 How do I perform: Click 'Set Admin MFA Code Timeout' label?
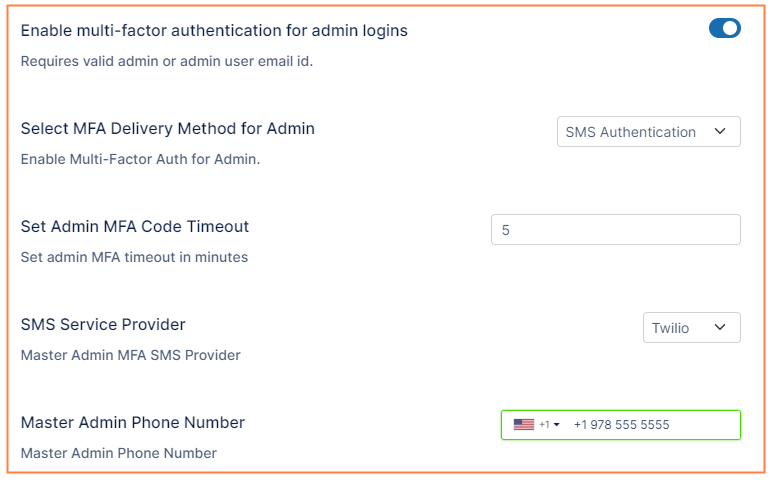[135, 226]
